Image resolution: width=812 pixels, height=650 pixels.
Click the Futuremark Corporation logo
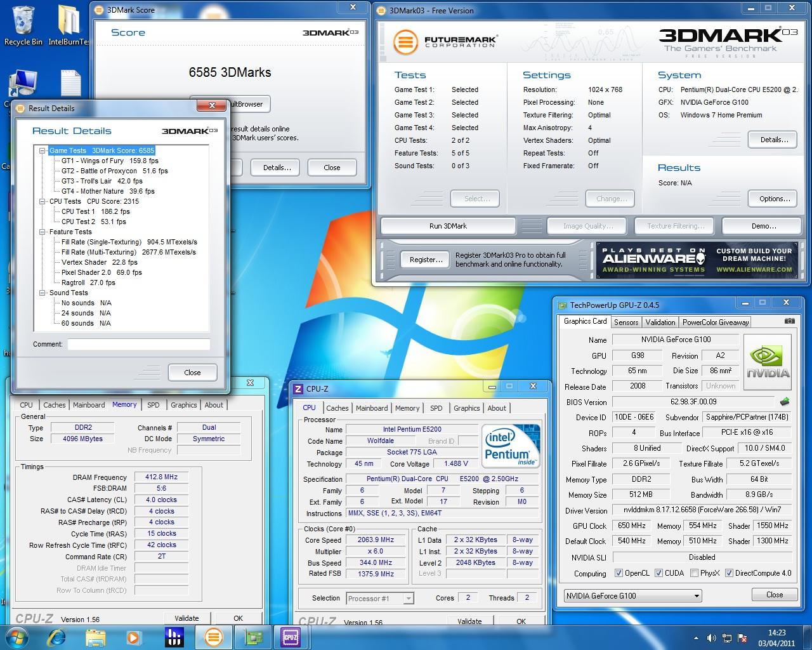coord(445,43)
